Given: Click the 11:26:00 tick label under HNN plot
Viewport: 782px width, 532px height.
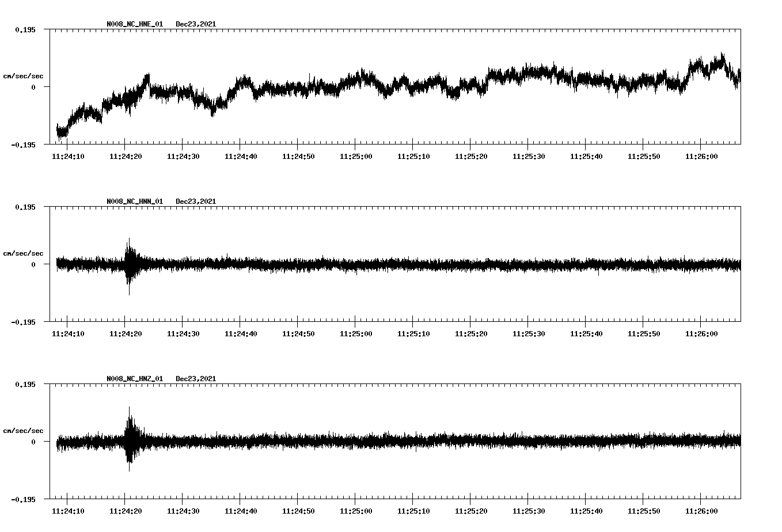Looking at the screenshot, I should [701, 333].
